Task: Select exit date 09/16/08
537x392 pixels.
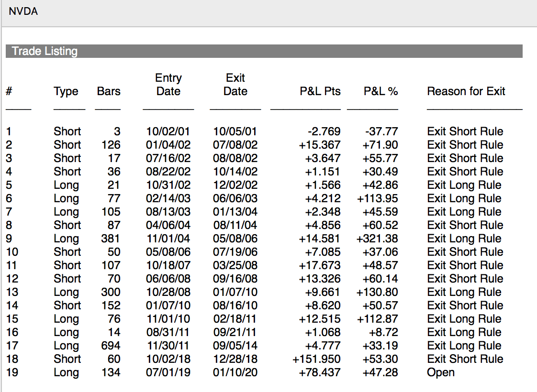Action: [235, 278]
